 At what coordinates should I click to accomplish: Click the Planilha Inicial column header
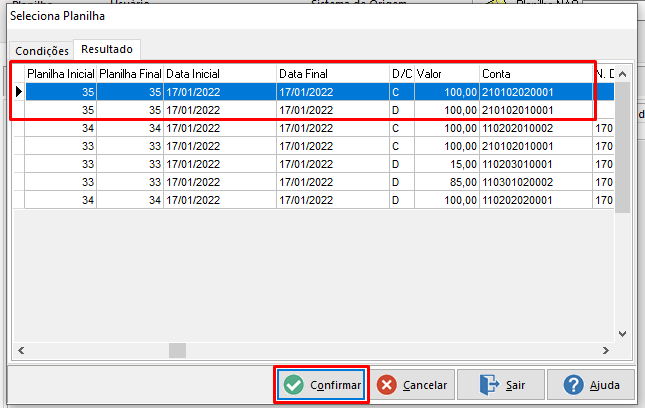click(60, 74)
